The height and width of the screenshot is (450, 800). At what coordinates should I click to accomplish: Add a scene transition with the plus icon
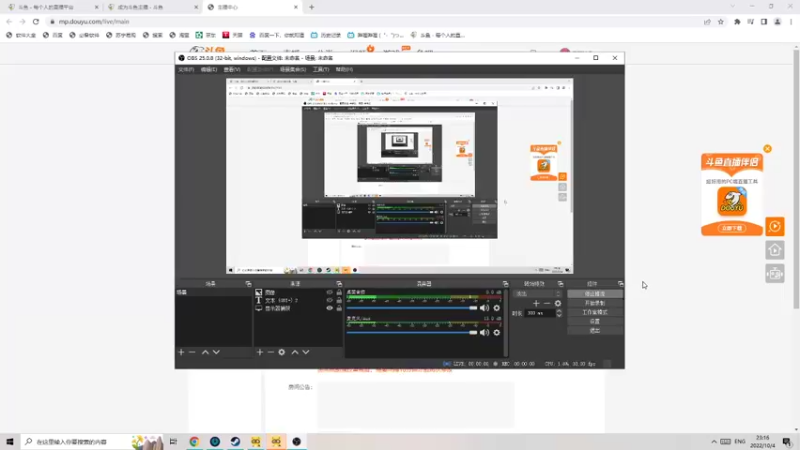(536, 303)
